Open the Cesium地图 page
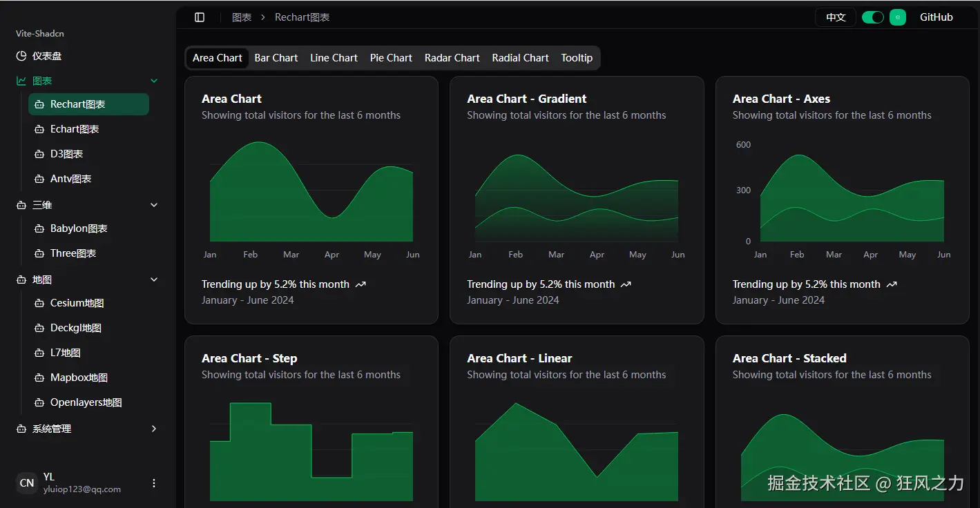Image resolution: width=980 pixels, height=508 pixels. point(88,303)
